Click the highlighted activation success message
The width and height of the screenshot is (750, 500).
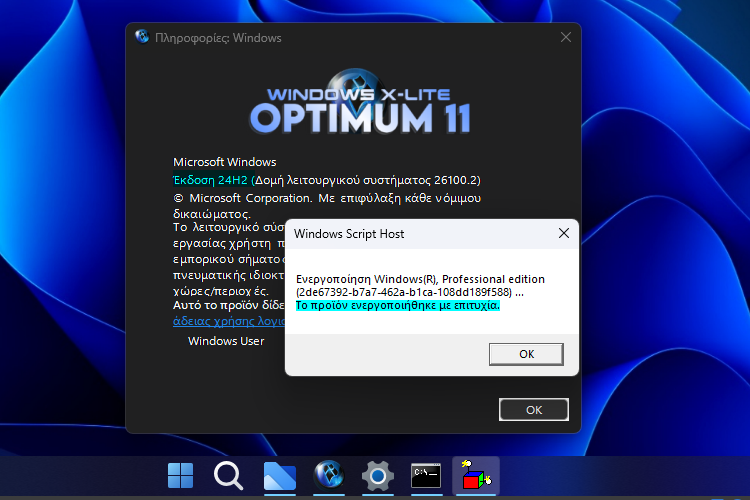397,305
